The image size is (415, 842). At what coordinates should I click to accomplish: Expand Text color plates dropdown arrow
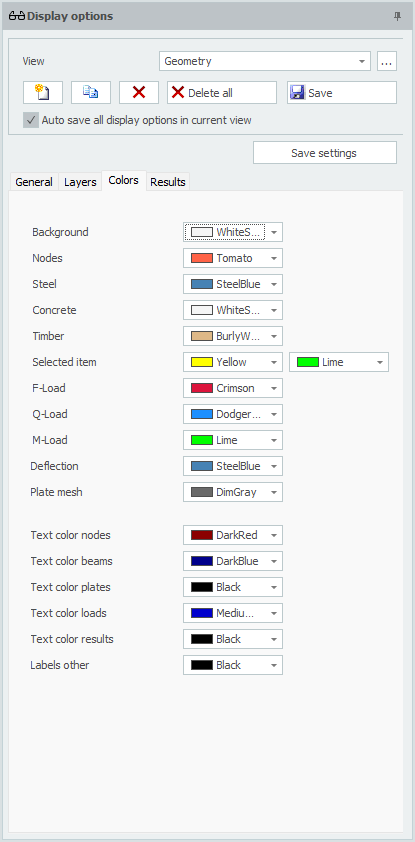coord(274,587)
